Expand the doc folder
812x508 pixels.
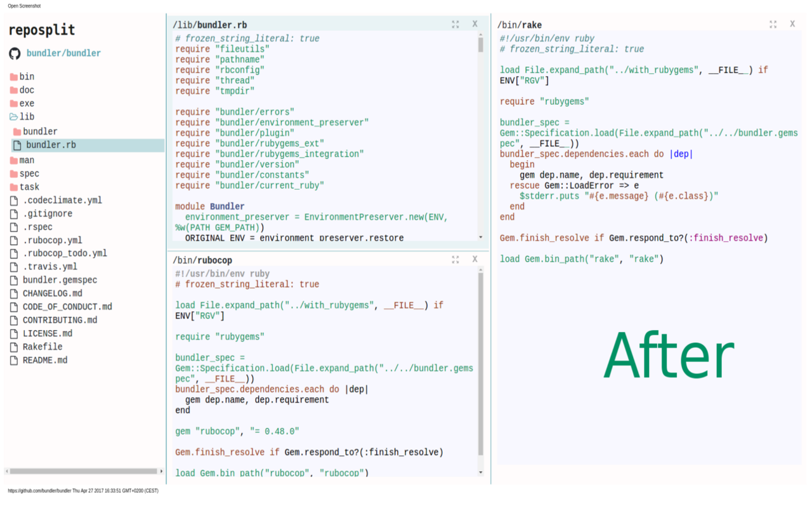pyautogui.click(x=22, y=90)
